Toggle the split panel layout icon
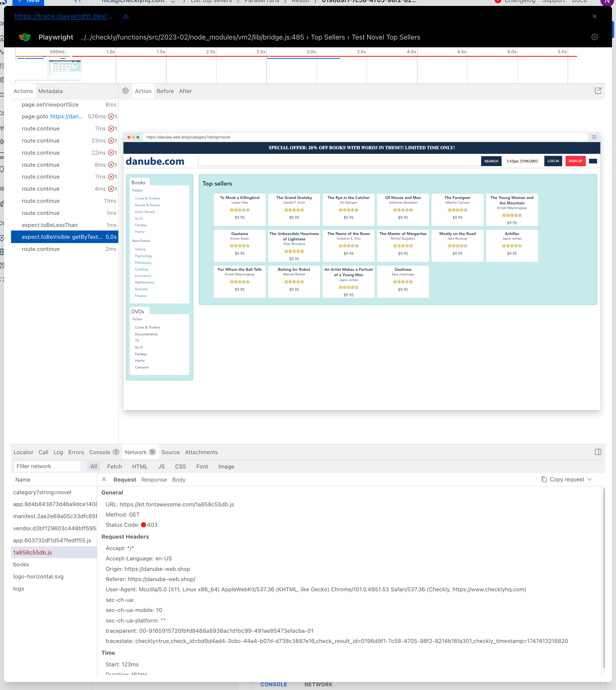Screen dimensions: 616x690 [598, 452]
